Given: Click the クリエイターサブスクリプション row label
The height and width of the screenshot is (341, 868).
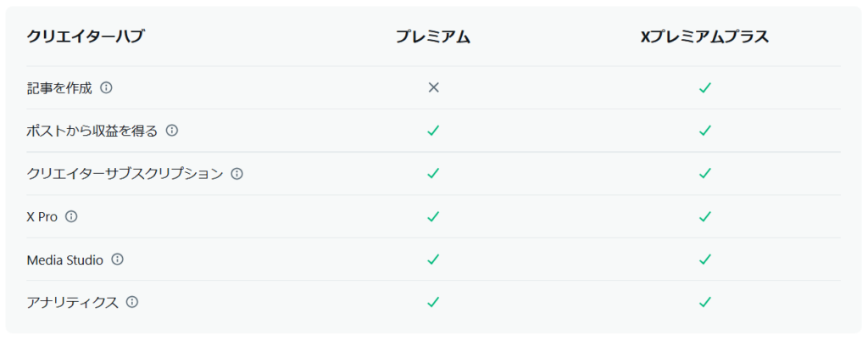Looking at the screenshot, I should 125,174.
